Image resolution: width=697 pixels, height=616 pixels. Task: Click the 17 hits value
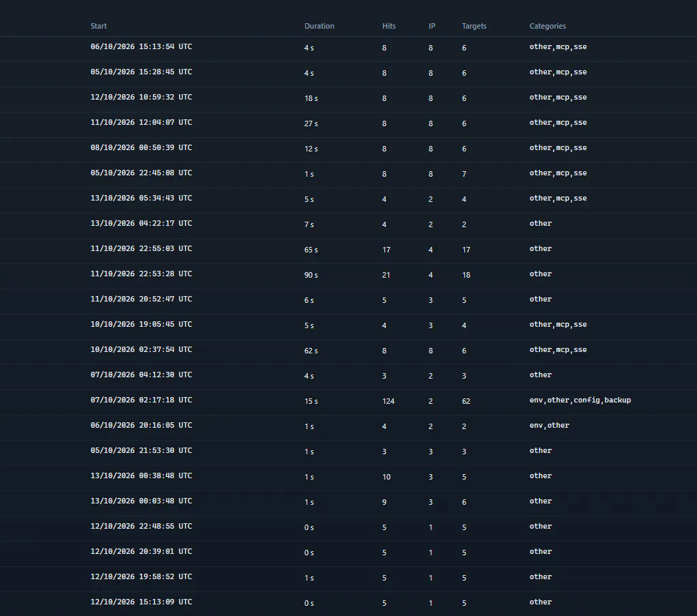pyautogui.click(x=386, y=250)
